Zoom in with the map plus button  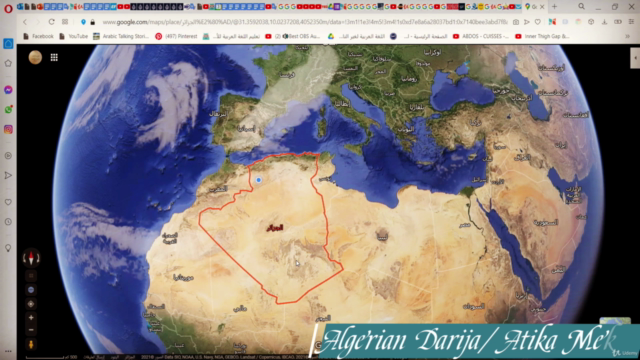tap(31, 318)
